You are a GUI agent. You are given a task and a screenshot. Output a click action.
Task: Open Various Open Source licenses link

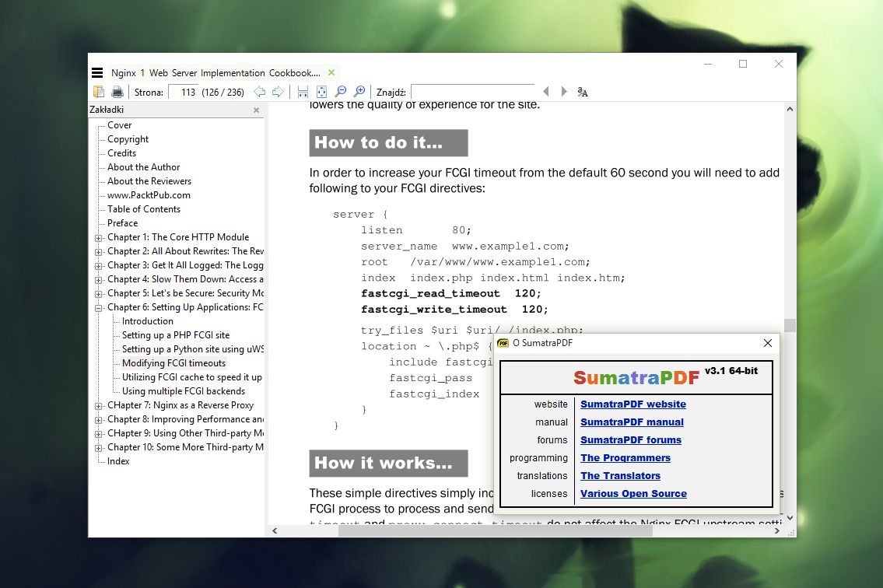[x=633, y=494]
